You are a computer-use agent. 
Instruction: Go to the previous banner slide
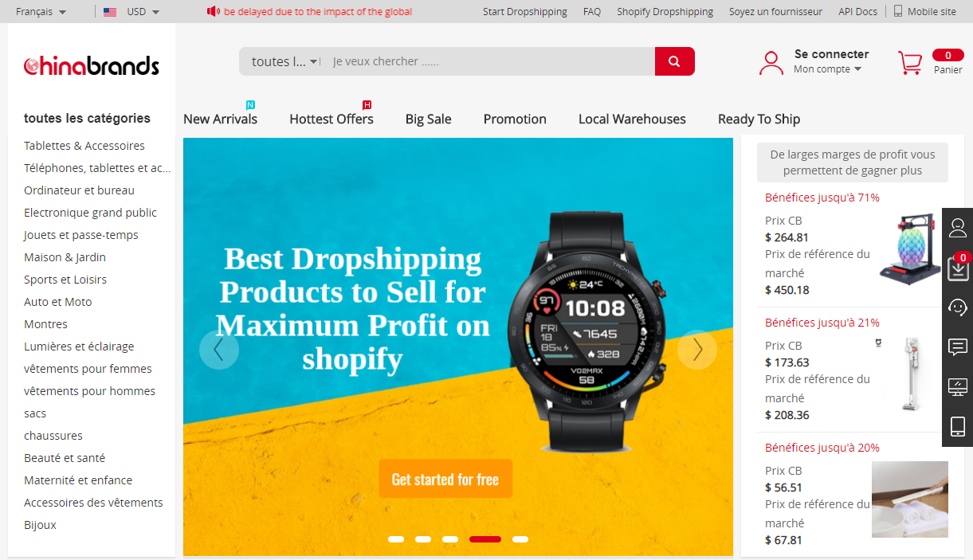(219, 350)
